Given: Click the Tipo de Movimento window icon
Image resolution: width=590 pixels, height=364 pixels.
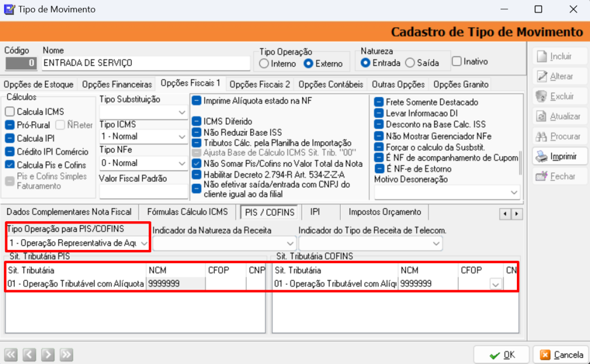Looking at the screenshot, I should pos(9,9).
